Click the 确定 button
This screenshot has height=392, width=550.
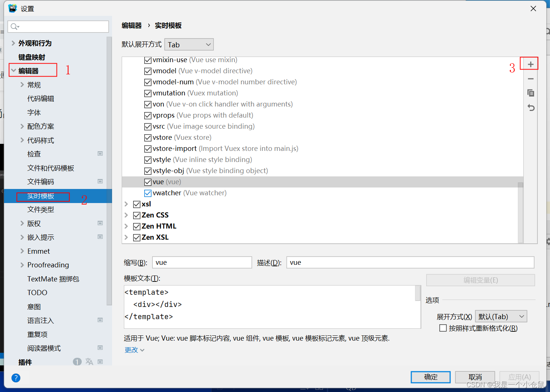[431, 377]
